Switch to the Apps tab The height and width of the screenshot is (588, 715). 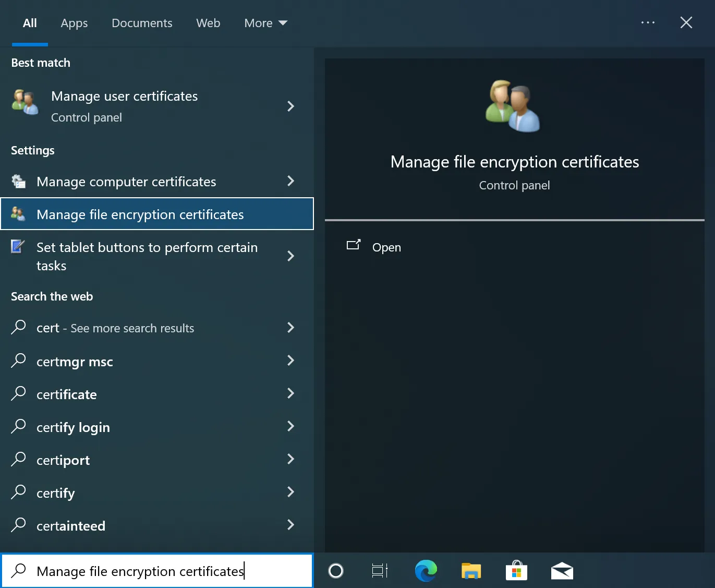74,23
